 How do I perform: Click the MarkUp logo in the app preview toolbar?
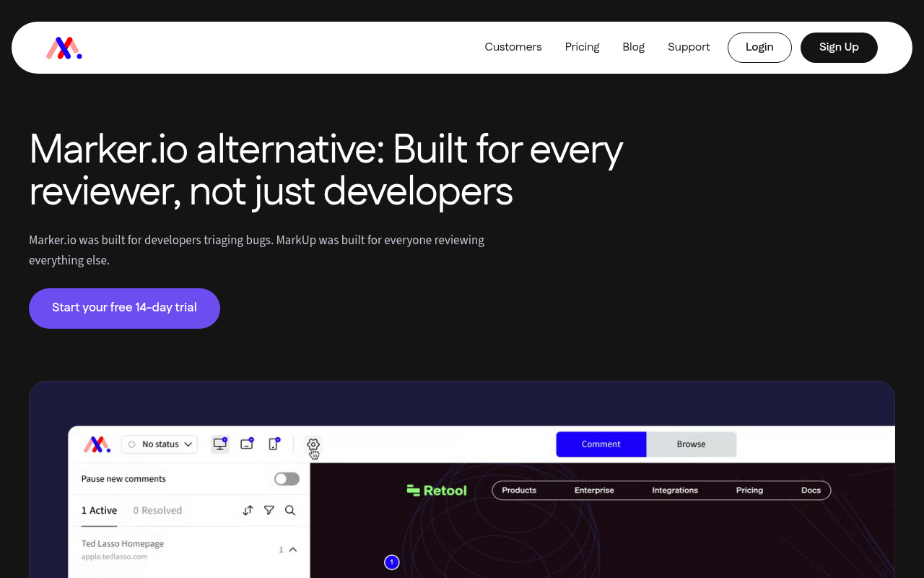click(97, 444)
